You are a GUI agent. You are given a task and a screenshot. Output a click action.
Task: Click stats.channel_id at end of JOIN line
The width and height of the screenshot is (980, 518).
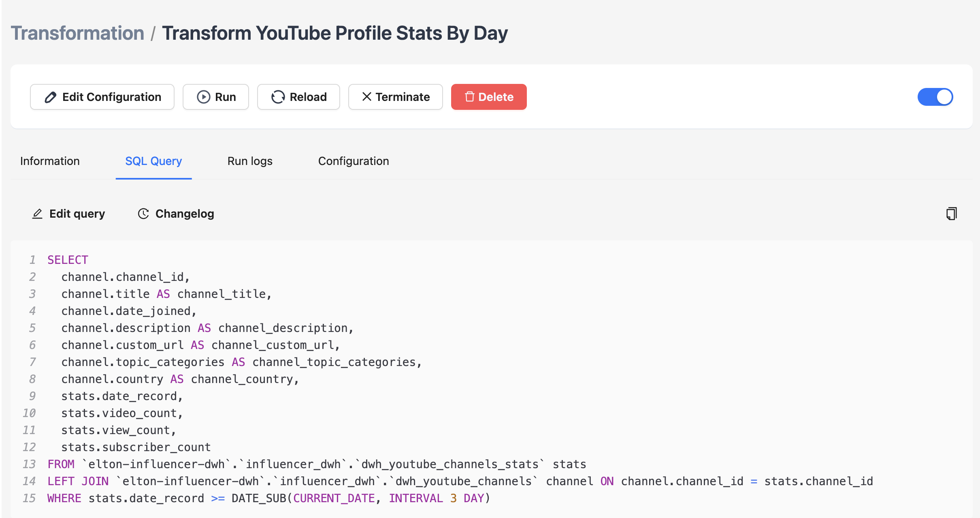pos(818,481)
